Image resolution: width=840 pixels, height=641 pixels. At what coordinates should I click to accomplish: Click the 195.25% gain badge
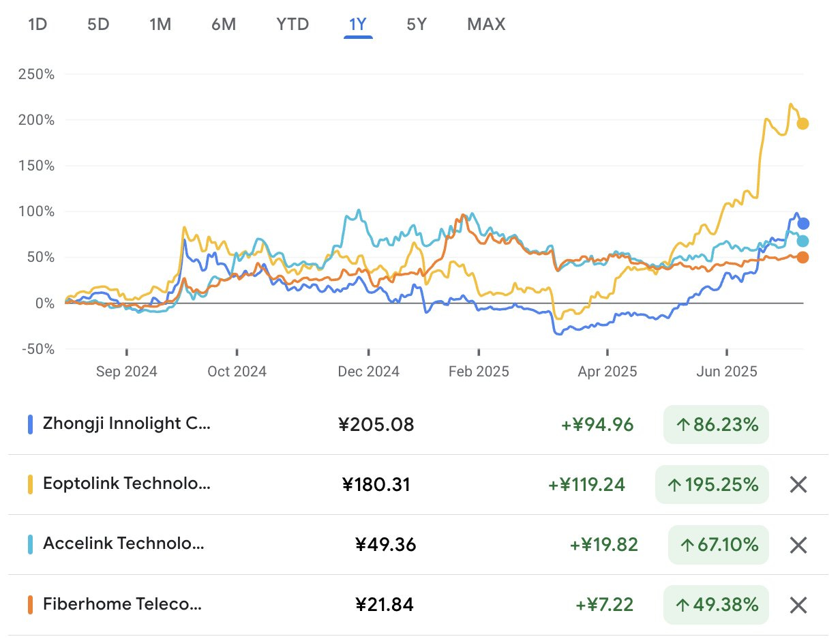712,485
